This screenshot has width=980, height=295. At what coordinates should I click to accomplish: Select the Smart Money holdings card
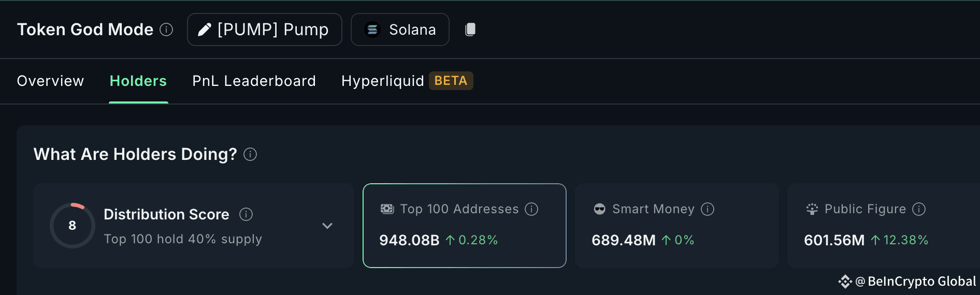click(x=677, y=226)
